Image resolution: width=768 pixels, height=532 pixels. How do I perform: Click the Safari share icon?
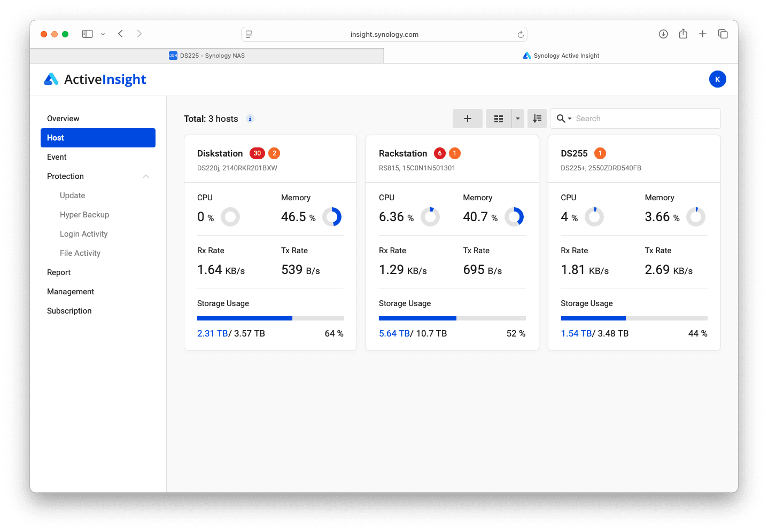[x=683, y=34]
